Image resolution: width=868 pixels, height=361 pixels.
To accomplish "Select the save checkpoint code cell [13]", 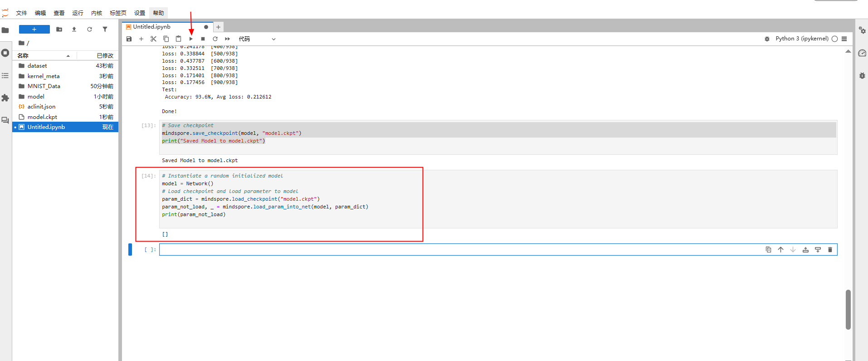I will point(498,137).
